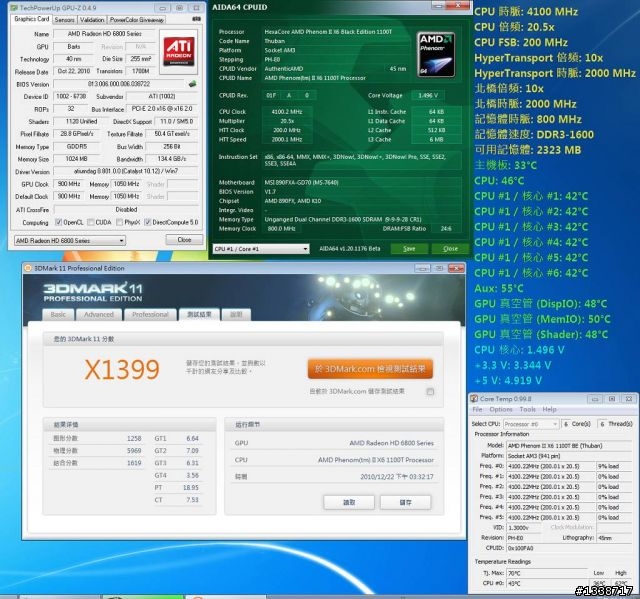Click the Memory Size 1024 MB field
Viewport: 640px width, 599px height.
coord(76,159)
